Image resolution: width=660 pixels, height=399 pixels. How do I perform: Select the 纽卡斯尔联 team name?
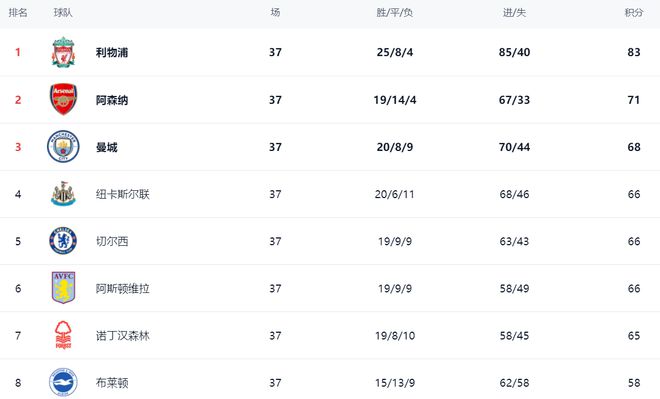point(122,194)
